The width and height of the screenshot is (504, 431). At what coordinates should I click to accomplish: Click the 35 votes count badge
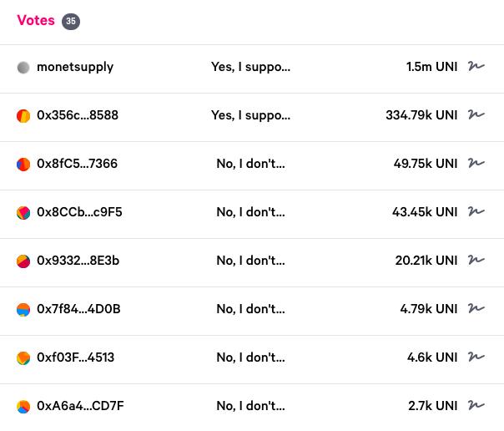[x=71, y=22]
